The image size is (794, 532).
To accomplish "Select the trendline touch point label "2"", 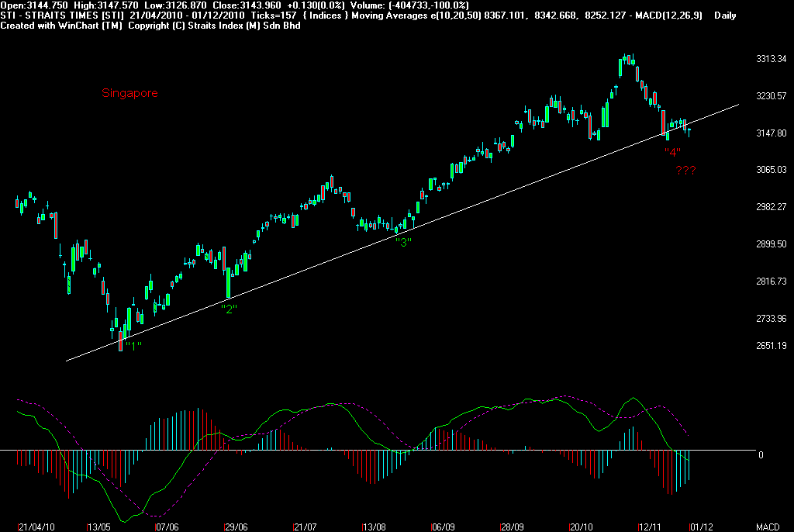I will pyautogui.click(x=229, y=309).
